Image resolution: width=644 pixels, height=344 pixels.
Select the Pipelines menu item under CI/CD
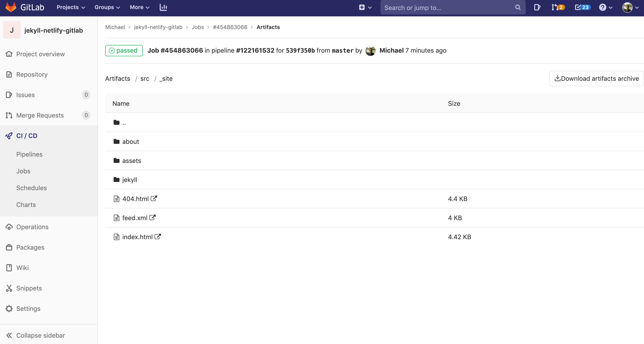(x=29, y=154)
